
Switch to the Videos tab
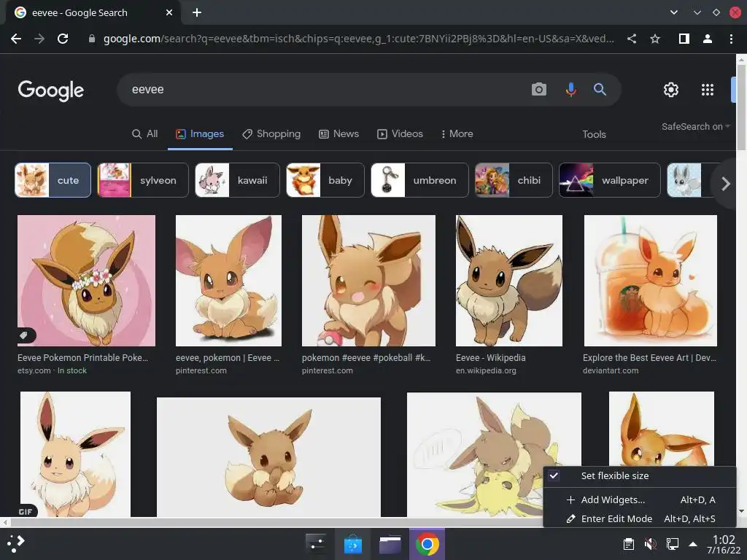[x=400, y=134]
